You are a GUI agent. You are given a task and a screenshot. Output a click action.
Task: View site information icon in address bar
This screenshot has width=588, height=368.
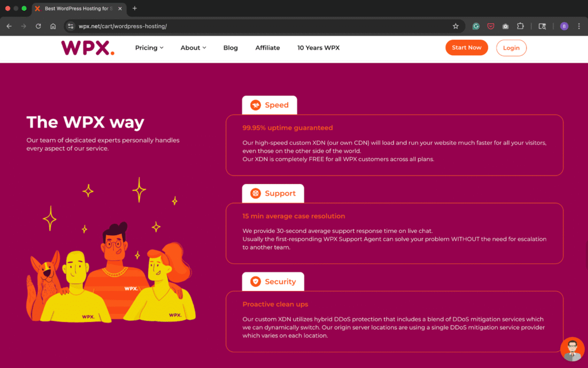tap(71, 26)
